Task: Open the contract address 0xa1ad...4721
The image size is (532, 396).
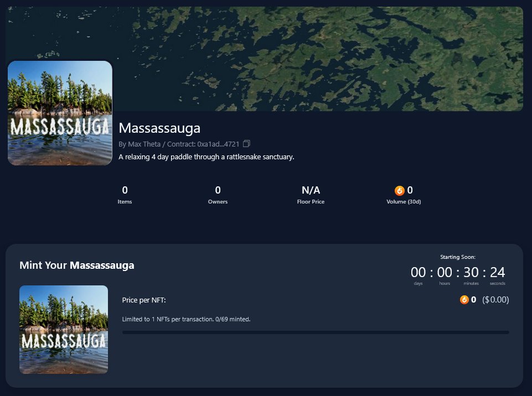Action: [218, 144]
